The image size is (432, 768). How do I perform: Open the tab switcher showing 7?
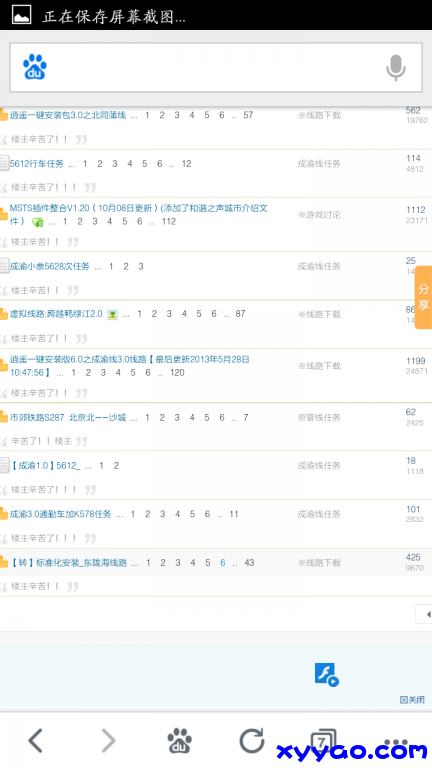pyautogui.click(x=323, y=741)
